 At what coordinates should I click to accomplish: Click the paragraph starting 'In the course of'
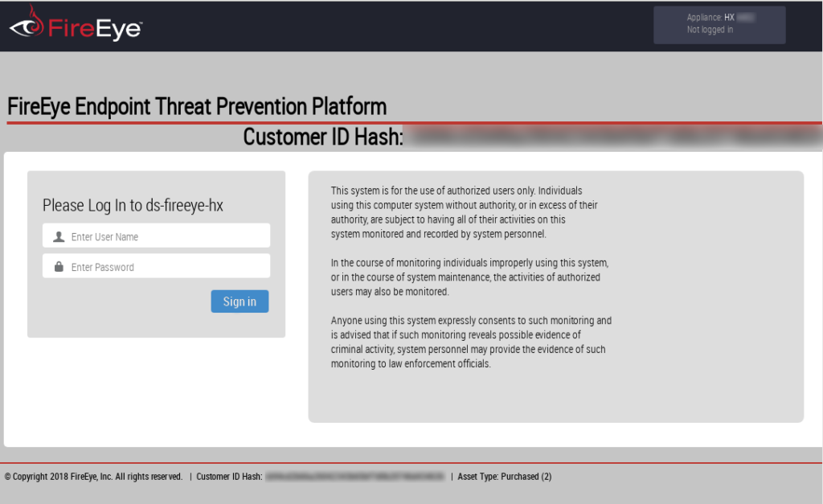click(469, 277)
